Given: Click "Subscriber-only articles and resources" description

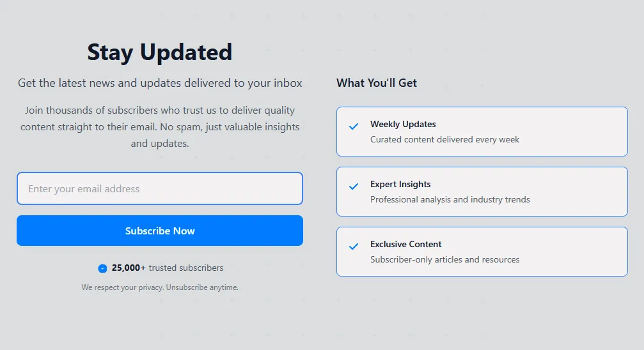Looking at the screenshot, I should point(444,259).
